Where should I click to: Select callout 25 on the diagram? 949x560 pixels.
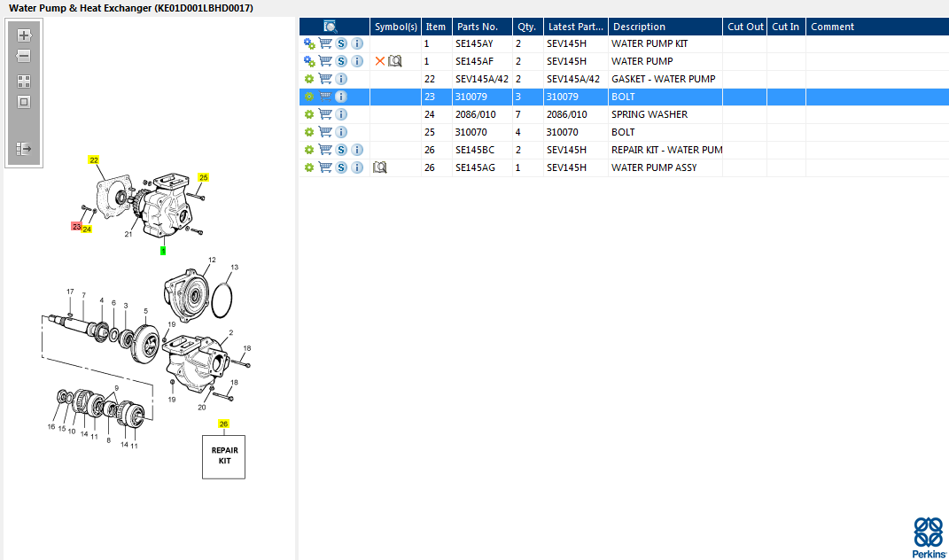pos(204,177)
